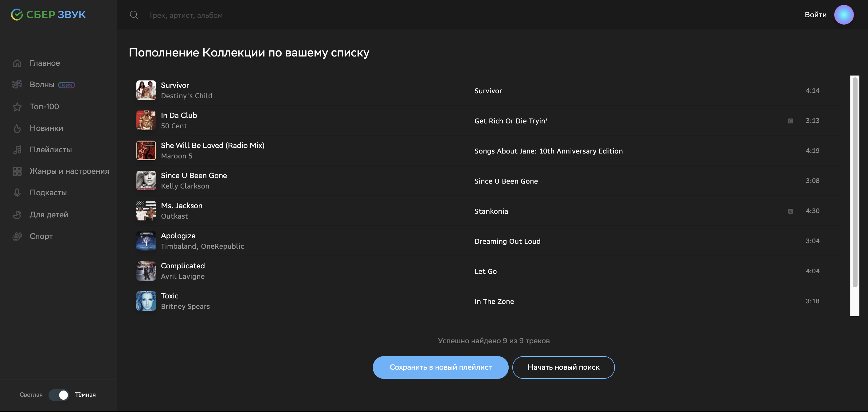The width and height of the screenshot is (868, 412).
Task: Open the Спорт section
Action: pos(41,236)
